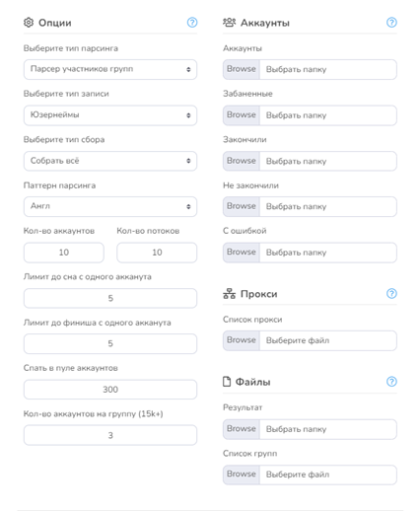Click the people icon next to Аккаунты
Viewport: 420px width, 511px height.
coord(230,23)
